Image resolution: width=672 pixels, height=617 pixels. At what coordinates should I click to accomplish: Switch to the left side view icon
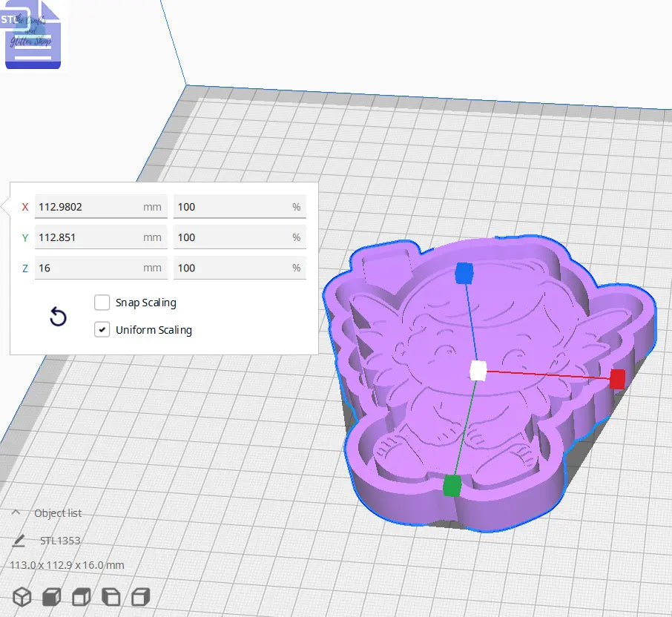(x=111, y=596)
